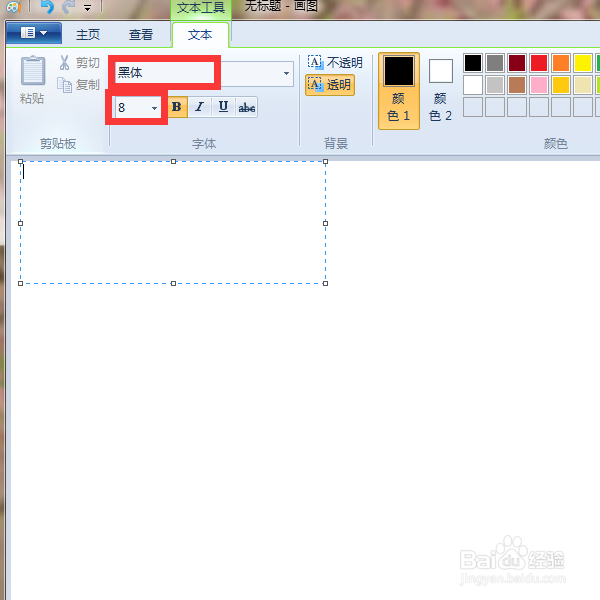Pick the red color swatch

click(x=539, y=63)
